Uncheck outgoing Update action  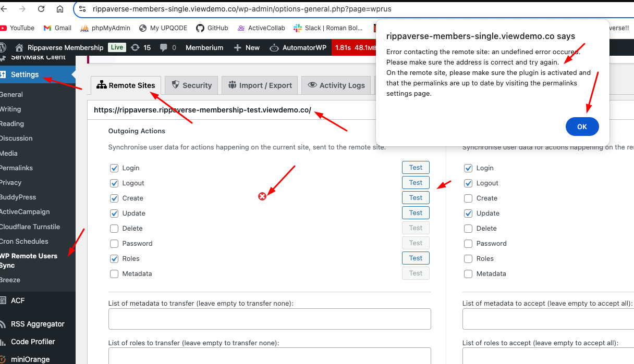point(114,214)
